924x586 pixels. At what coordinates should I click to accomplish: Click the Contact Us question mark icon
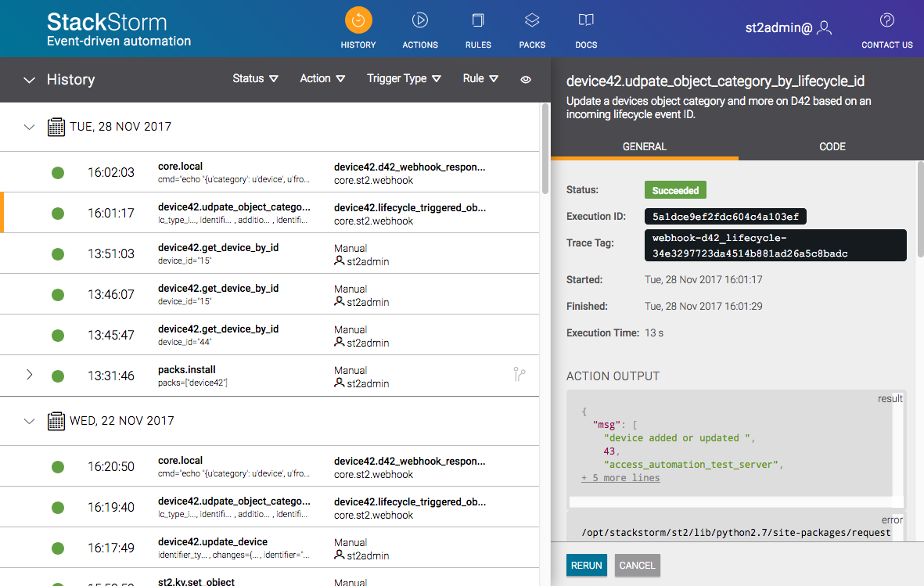pos(887,20)
